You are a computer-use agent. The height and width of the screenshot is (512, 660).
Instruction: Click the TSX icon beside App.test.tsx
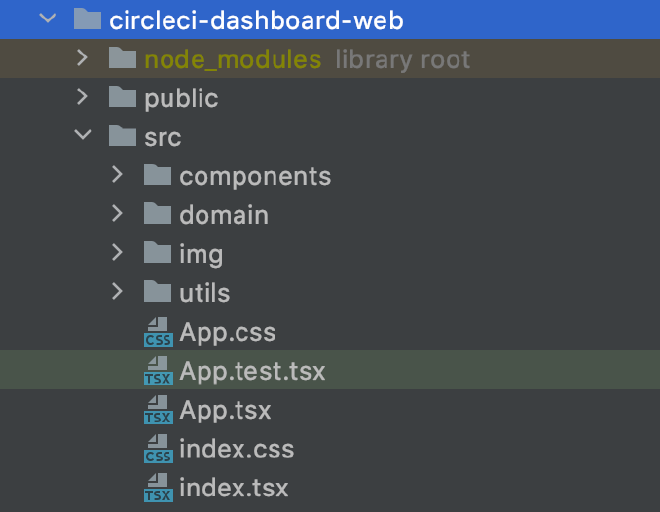coord(158,371)
